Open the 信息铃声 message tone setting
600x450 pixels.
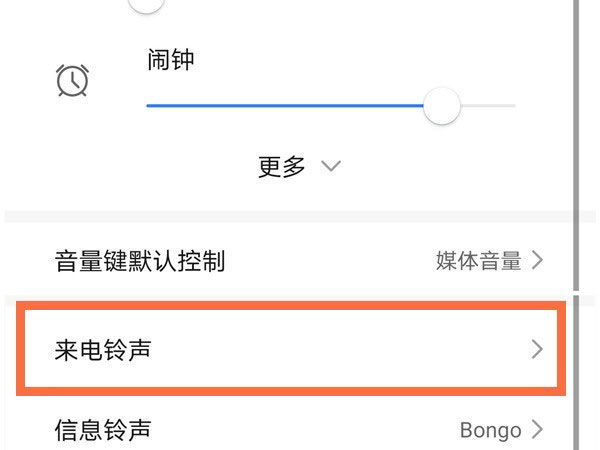(103, 431)
